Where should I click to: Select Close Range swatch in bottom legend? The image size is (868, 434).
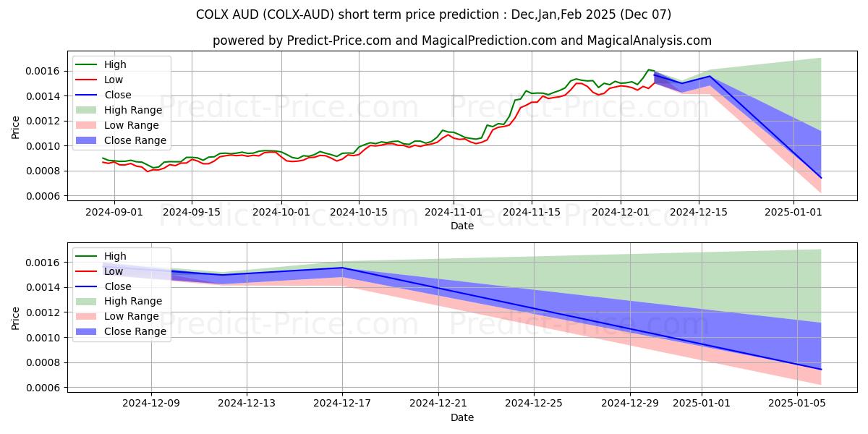coord(87,332)
